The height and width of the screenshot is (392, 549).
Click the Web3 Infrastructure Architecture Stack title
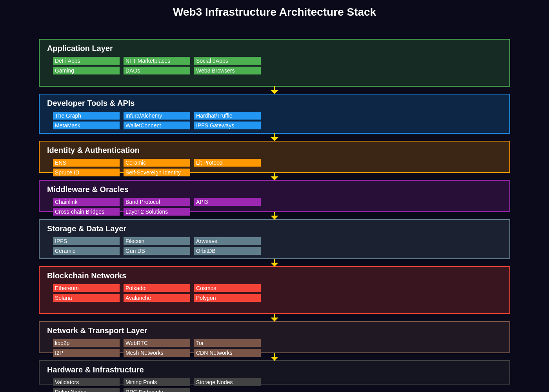[274, 12]
